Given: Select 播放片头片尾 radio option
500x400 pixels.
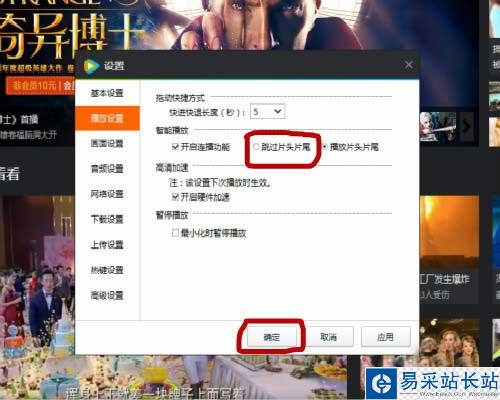Looking at the screenshot, I should (325, 147).
